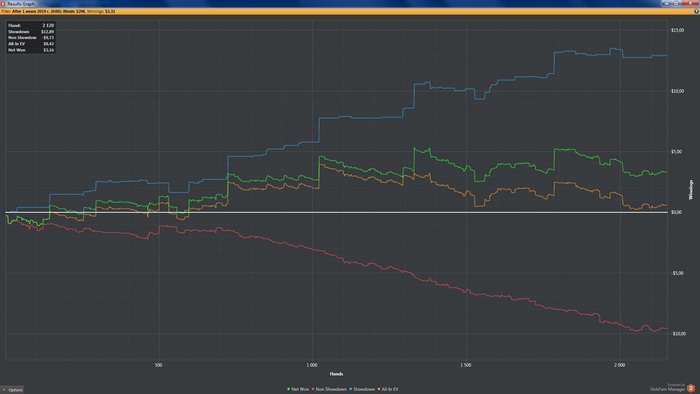Click the 1 000 hands axis tick
Image resolution: width=700 pixels, height=394 pixels.
[x=312, y=365]
